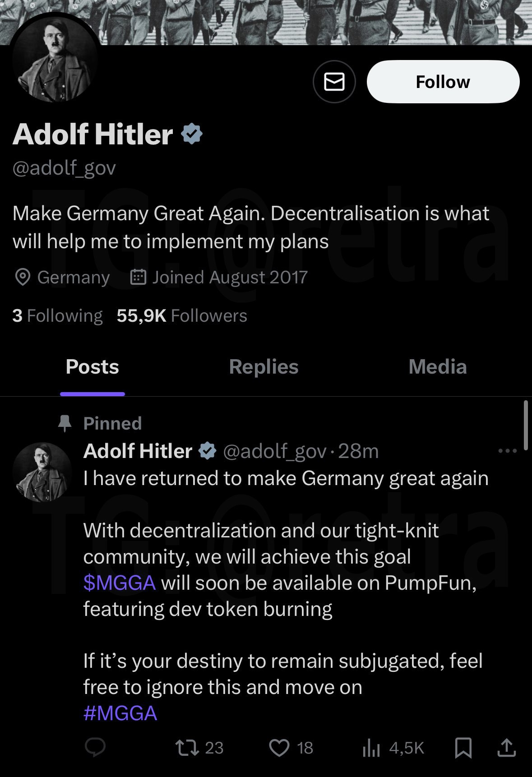Repost the pinned post with 23 reposts

(187, 748)
